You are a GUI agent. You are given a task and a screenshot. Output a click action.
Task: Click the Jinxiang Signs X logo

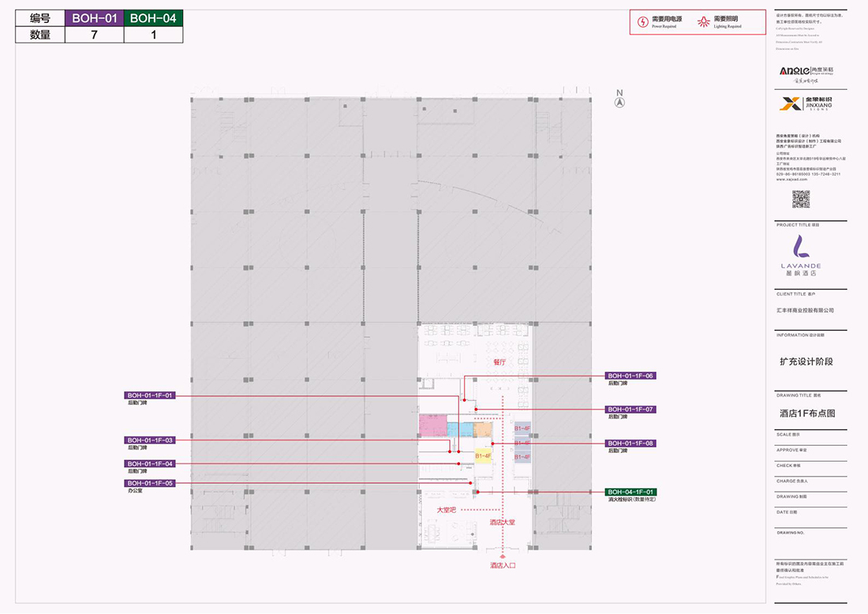coord(790,103)
